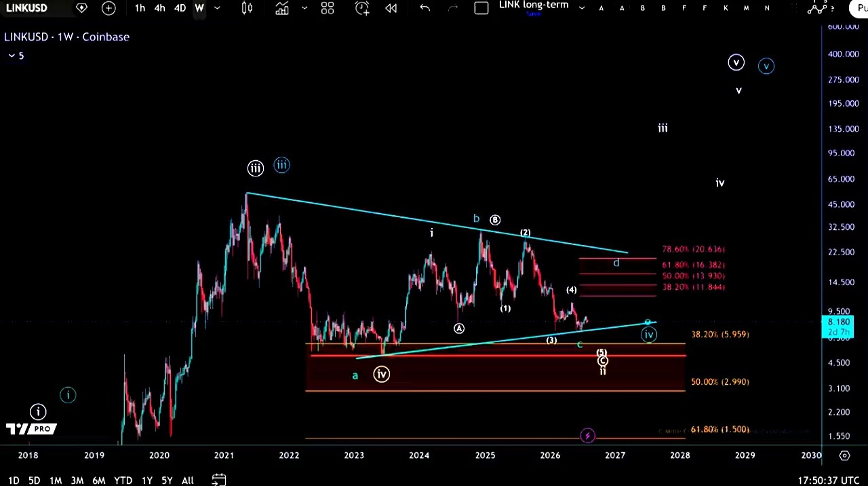Screen dimensions: 868x486
Task: Set the range to 5D
Action: 34,481
